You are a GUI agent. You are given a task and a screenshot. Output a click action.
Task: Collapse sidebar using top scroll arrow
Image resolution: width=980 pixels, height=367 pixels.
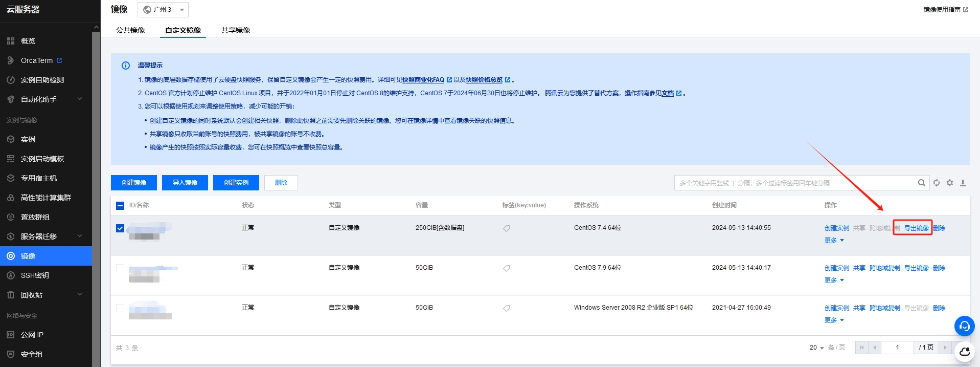click(96, 28)
